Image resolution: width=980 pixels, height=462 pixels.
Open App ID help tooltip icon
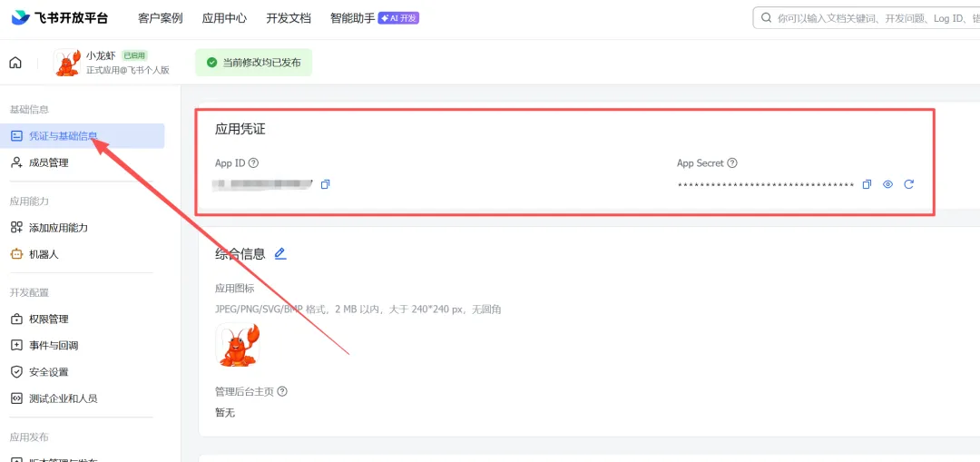253,163
